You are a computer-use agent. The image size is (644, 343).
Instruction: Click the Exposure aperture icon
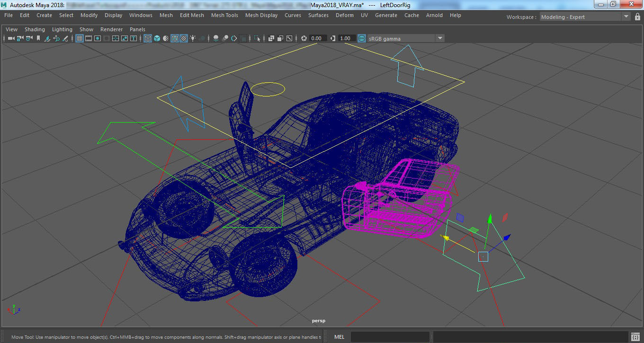point(304,38)
